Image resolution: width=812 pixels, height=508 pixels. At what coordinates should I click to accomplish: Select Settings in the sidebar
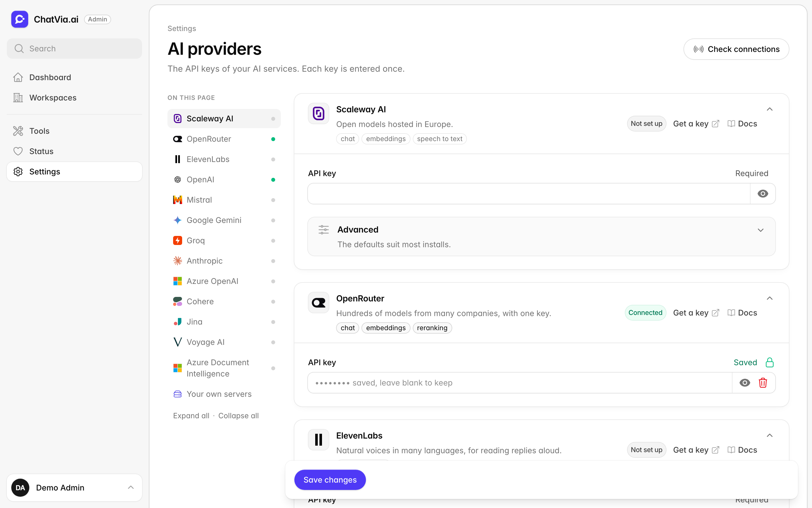point(74,171)
